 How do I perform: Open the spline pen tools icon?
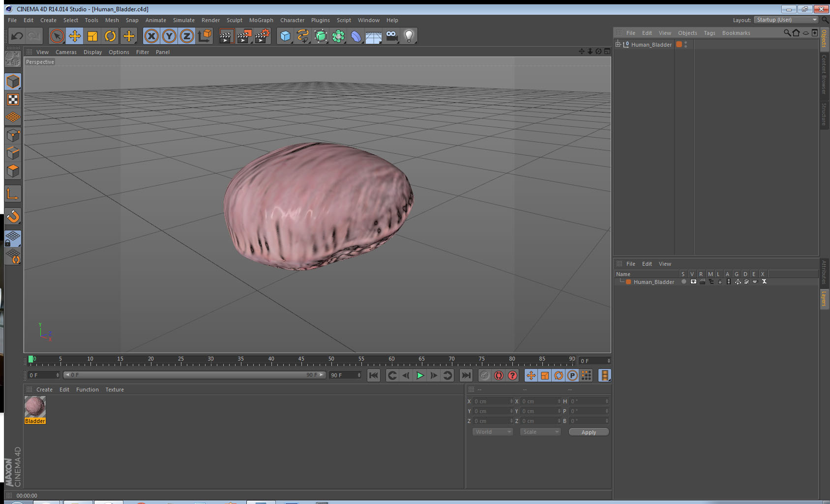coord(303,36)
